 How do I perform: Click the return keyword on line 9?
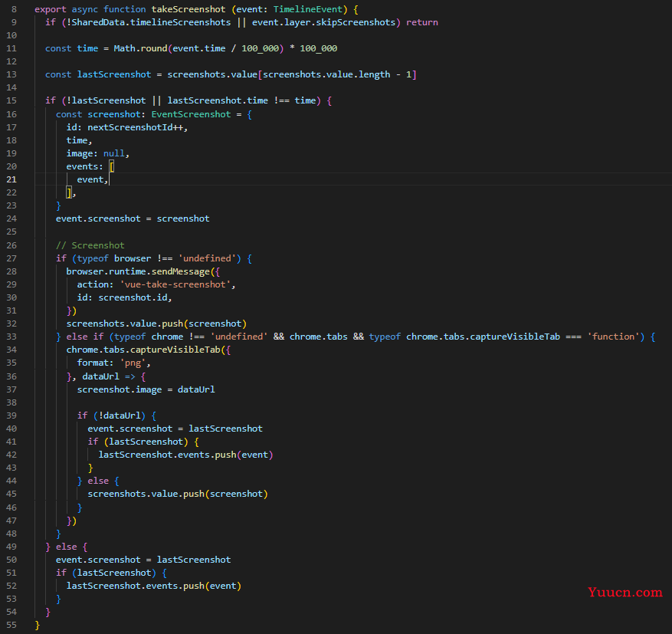[x=421, y=22]
